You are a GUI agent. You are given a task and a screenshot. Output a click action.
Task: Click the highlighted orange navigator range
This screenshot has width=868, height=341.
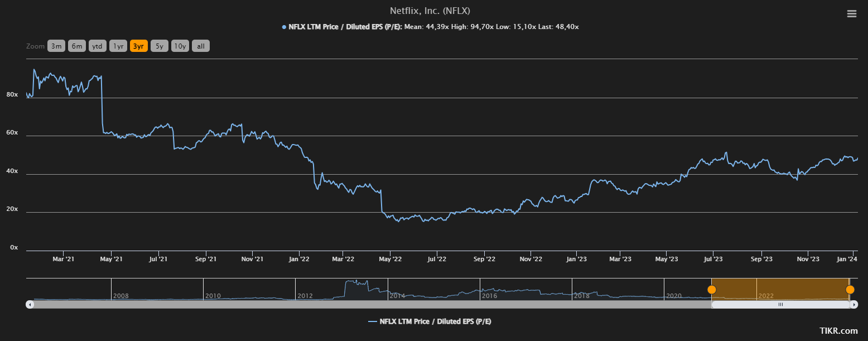(780, 289)
